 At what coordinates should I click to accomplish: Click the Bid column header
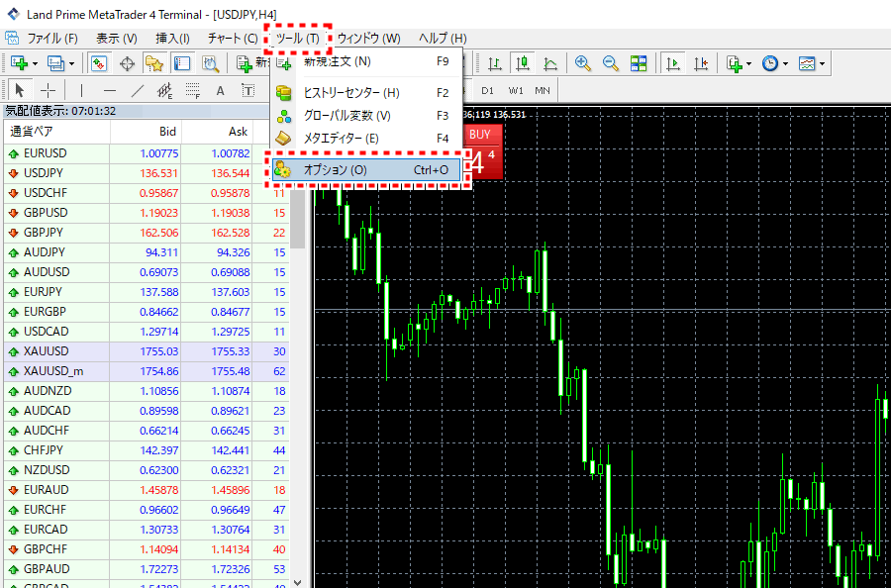click(x=146, y=132)
